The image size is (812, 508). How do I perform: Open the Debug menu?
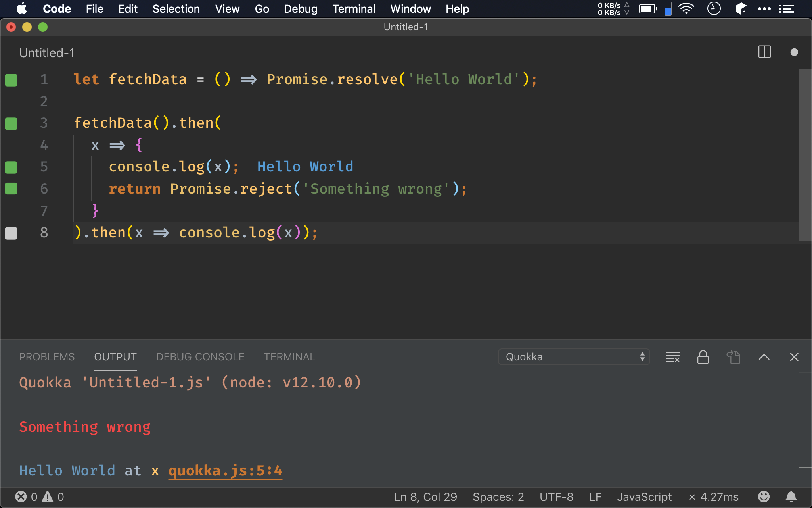pos(301,9)
